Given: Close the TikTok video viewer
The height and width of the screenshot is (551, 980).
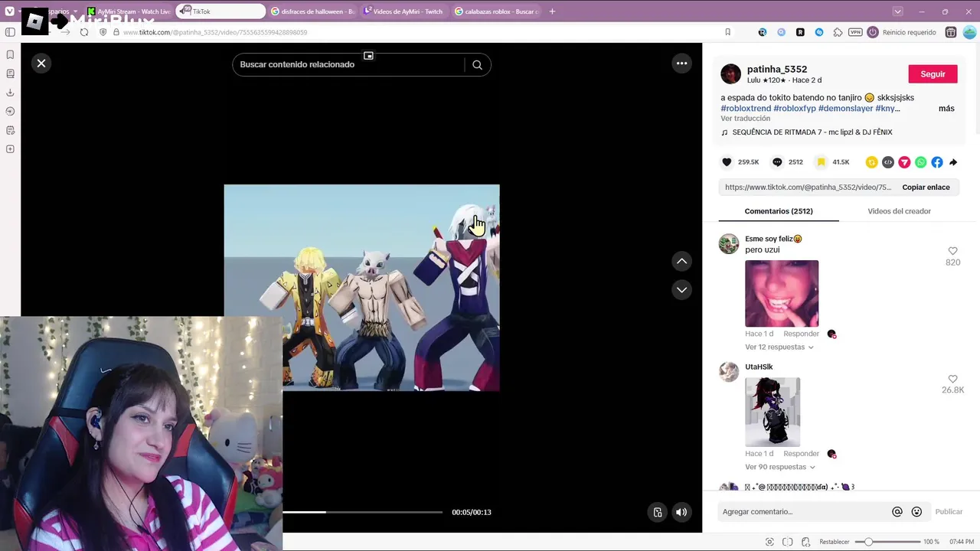Looking at the screenshot, I should (41, 64).
